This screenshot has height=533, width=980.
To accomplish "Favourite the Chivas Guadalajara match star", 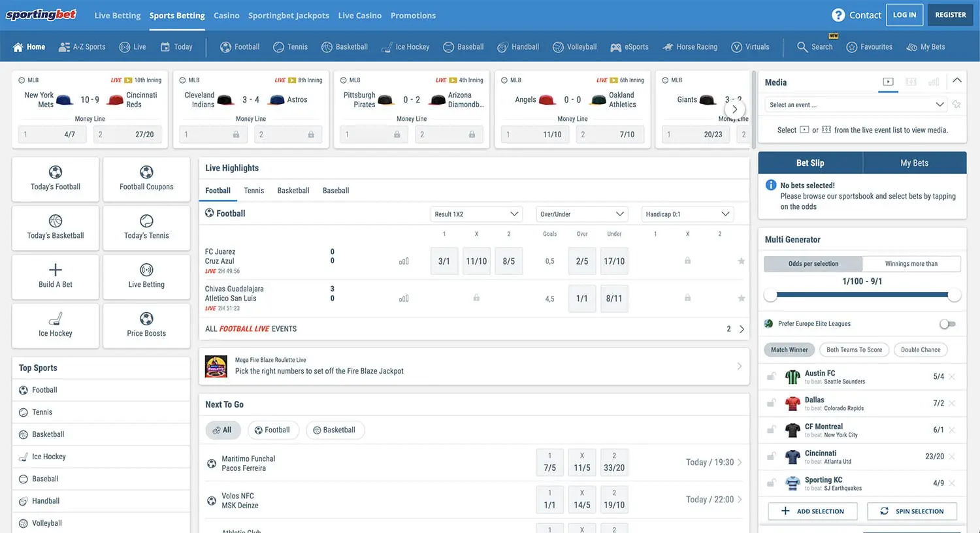I will 741,299.
